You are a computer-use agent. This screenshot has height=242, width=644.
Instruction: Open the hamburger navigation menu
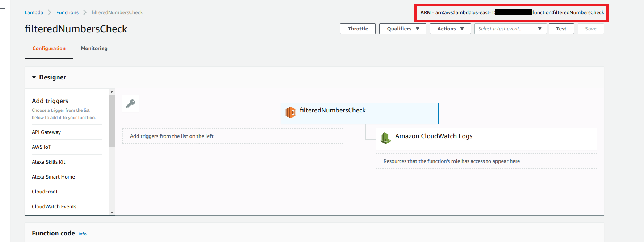(x=3, y=7)
